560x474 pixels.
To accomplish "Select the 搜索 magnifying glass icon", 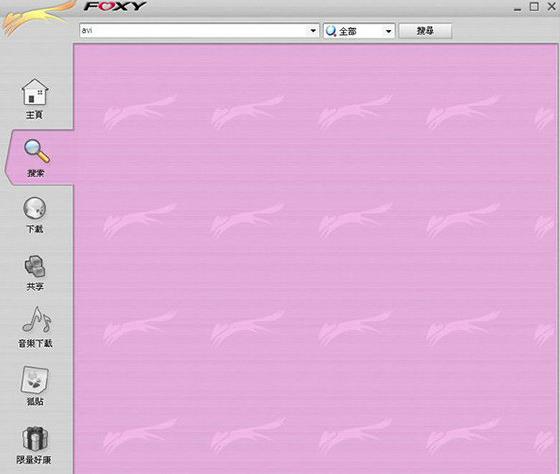I will coord(36,151).
